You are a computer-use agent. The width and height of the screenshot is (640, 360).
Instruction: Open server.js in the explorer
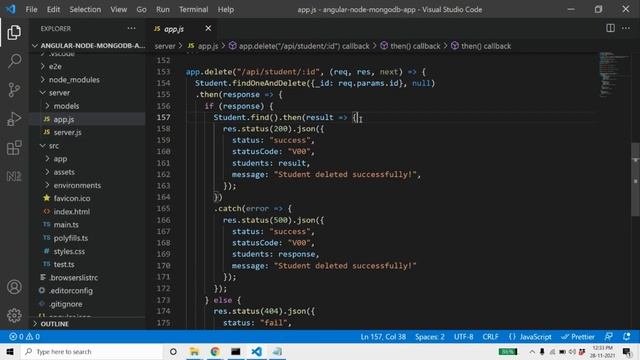[67, 132]
